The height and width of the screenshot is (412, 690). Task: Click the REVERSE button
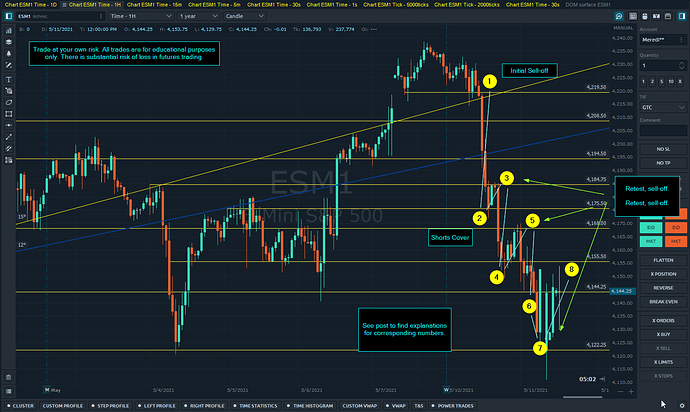(x=663, y=288)
